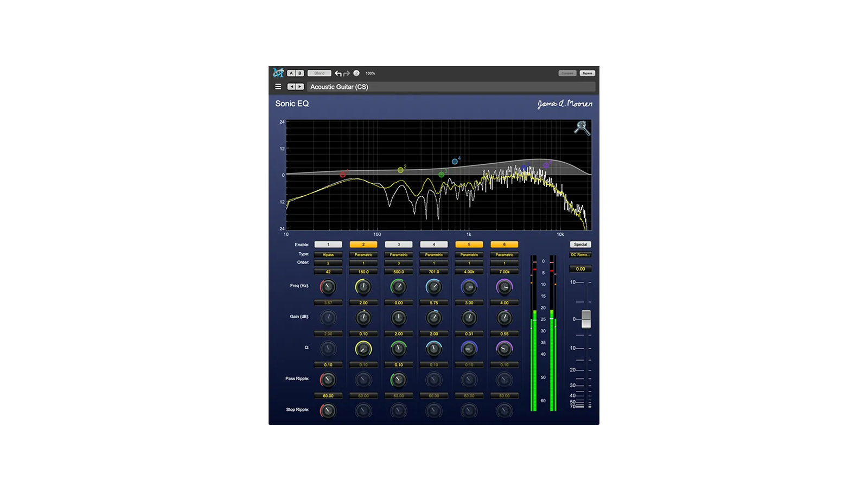Click the band 1 Freq knob
The image size is (868, 488).
point(328,287)
